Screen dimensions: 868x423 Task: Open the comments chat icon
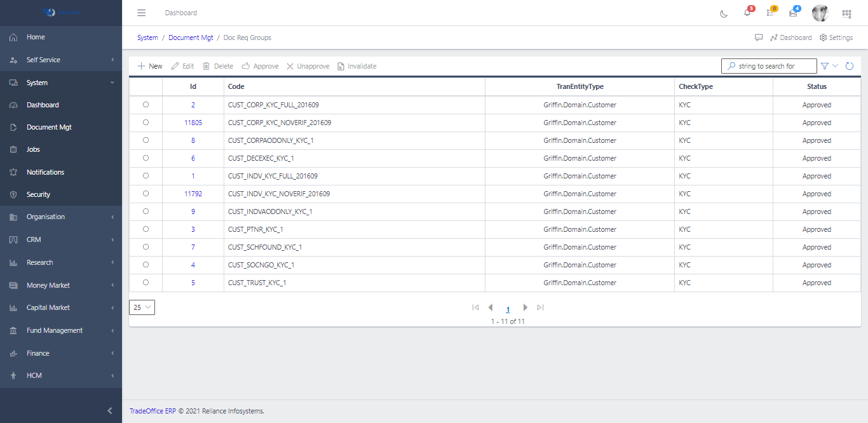759,37
